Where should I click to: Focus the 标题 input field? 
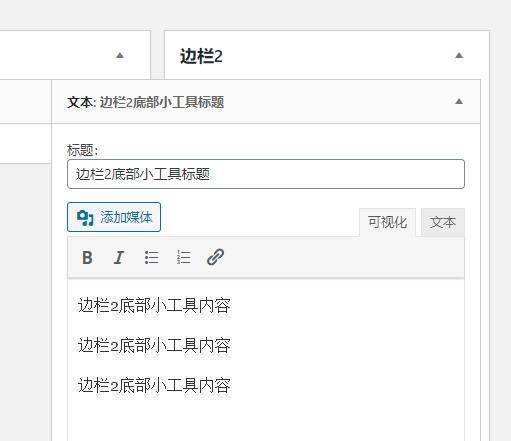click(x=266, y=174)
